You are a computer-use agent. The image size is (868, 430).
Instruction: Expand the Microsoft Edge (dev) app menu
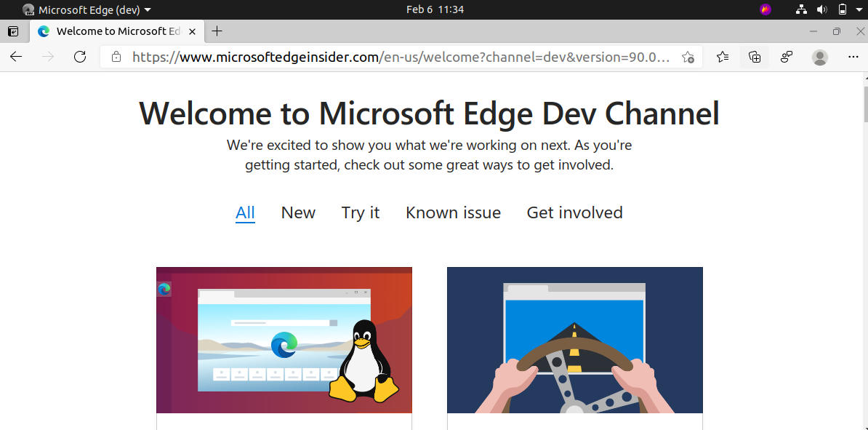[87, 9]
